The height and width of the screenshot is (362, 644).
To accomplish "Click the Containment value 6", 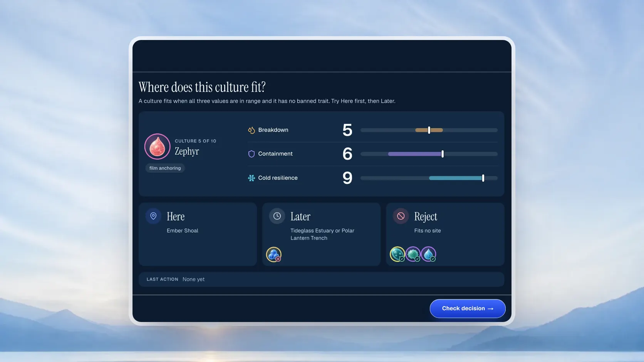I will (347, 154).
